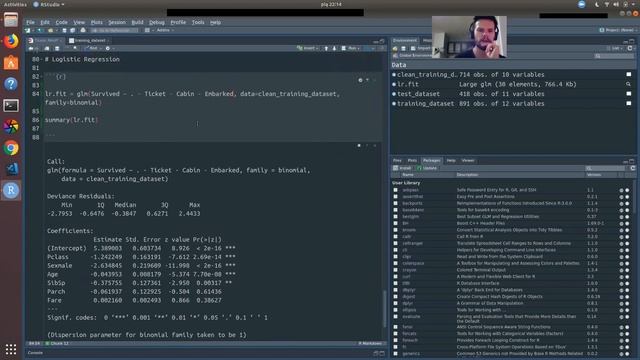The image size is (640, 360).
Task: Switch to the Files tab
Action: click(x=397, y=160)
